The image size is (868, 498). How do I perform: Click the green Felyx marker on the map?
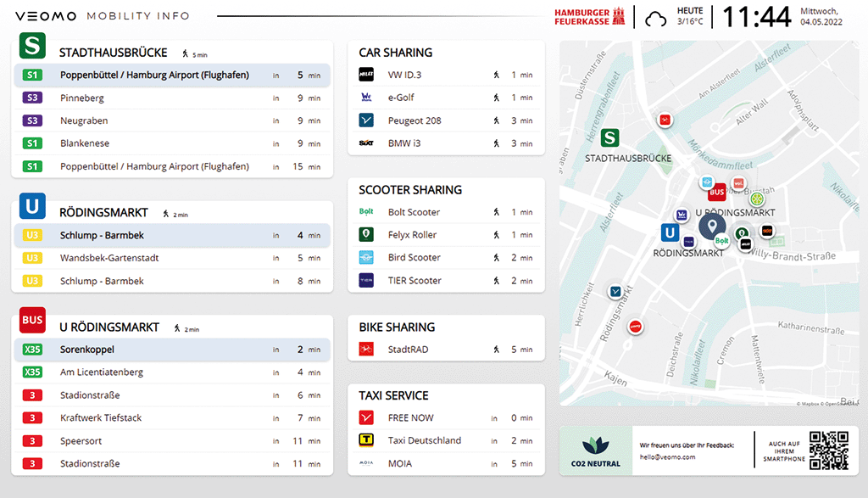[x=742, y=233]
